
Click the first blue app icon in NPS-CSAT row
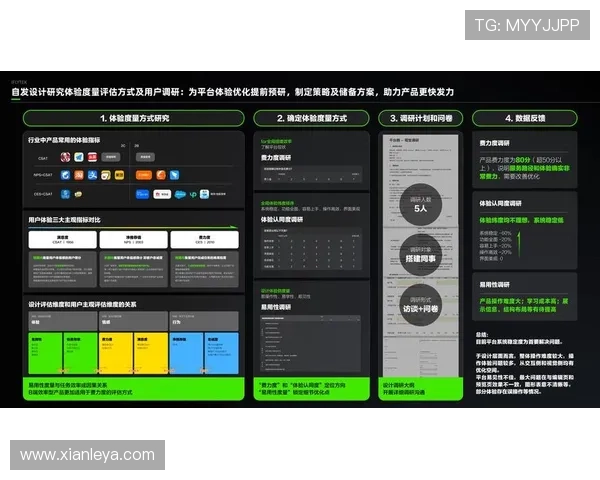65,175
